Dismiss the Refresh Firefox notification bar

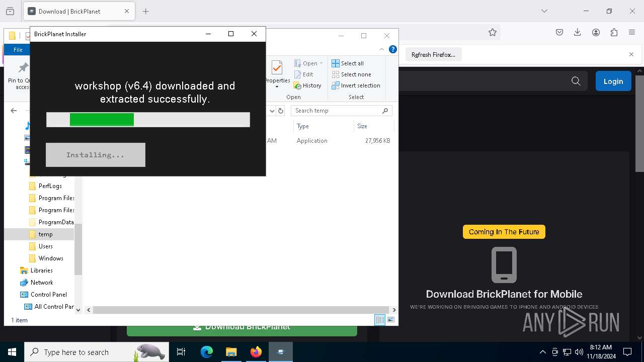pyautogui.click(x=631, y=54)
